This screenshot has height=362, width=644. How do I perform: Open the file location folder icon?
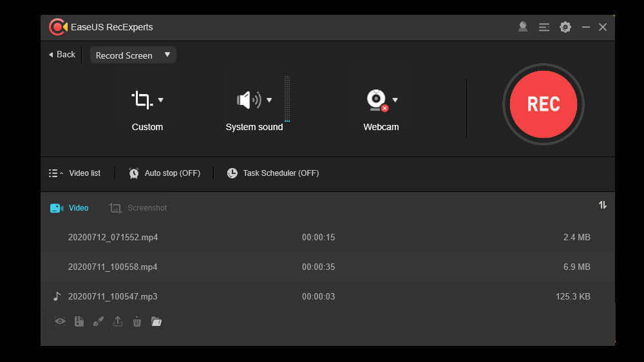pos(156,321)
